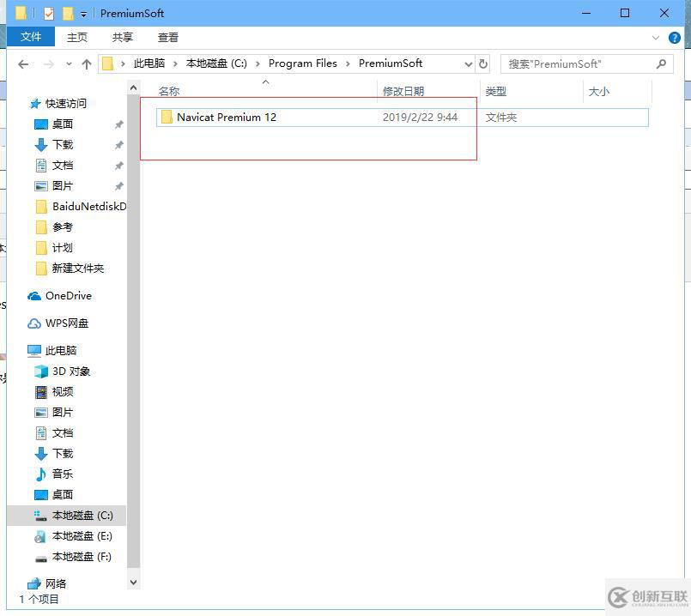
Task: Open pinned 文档 under 快速访问
Action: tap(62, 165)
